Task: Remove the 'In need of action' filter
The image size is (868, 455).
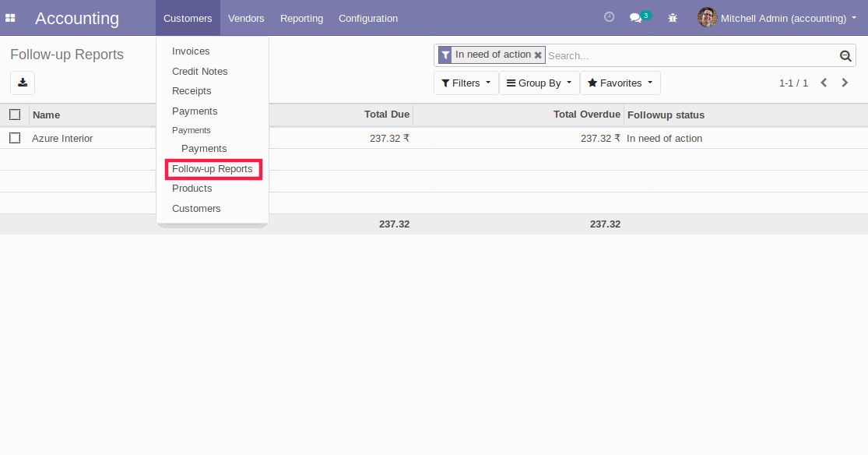Action: click(x=538, y=55)
